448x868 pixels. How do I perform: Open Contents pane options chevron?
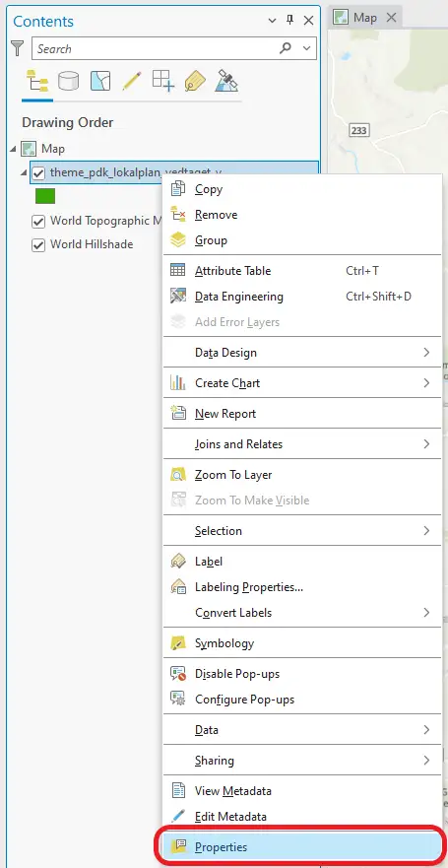pyautogui.click(x=272, y=21)
